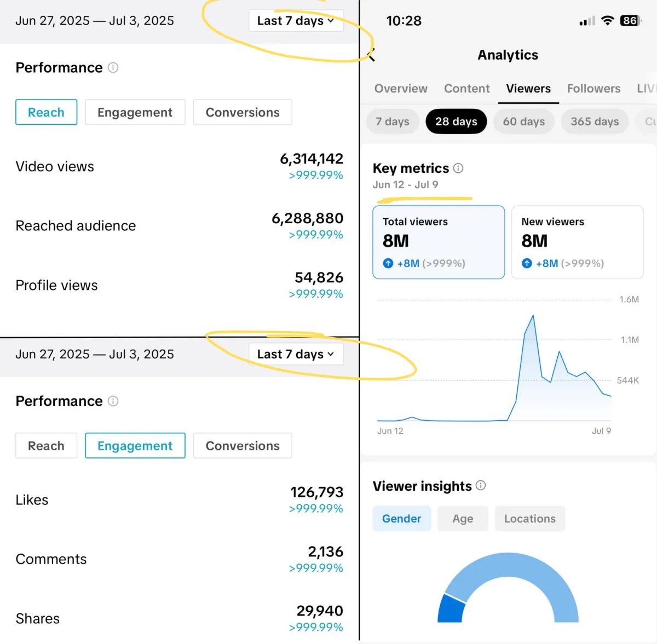Click the Analytics page title
The width and height of the screenshot is (657, 644).
click(x=508, y=55)
